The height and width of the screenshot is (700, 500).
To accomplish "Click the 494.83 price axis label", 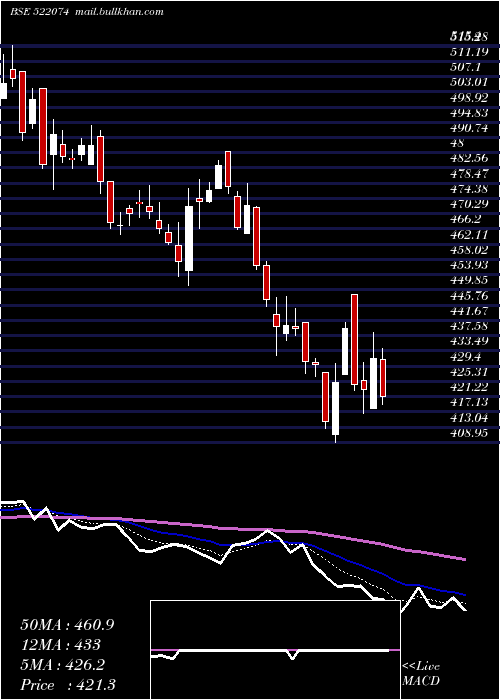I will coord(468,112).
